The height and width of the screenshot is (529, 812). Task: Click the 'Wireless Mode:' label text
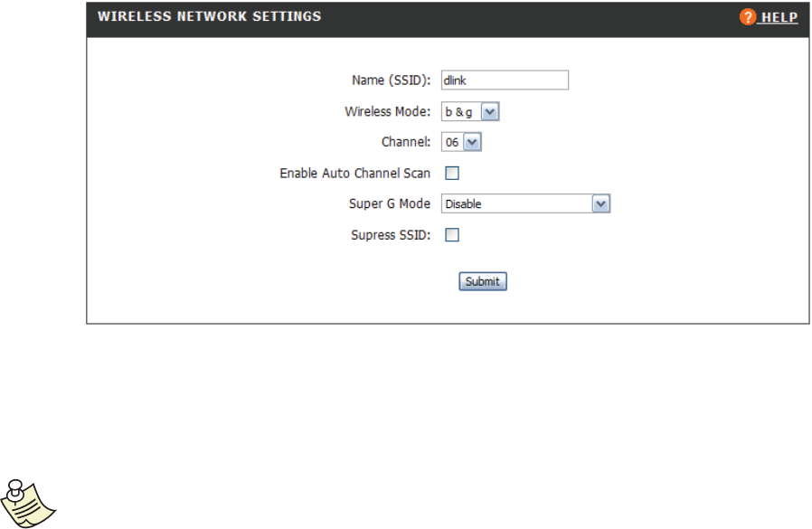pos(387,112)
